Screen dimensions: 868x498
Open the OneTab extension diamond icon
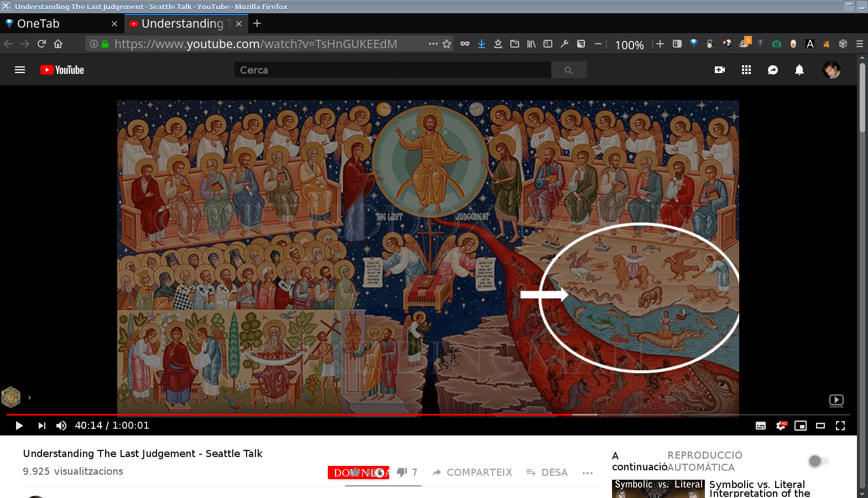point(694,44)
